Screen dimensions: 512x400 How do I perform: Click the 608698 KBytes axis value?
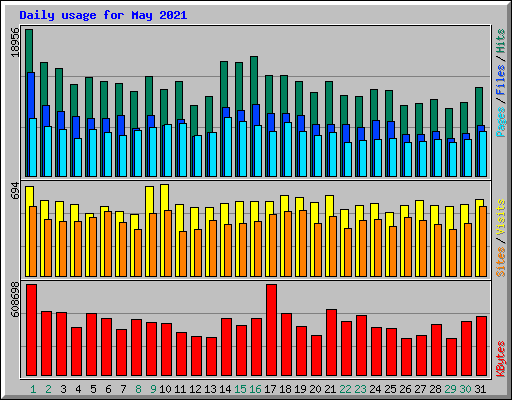click(x=15, y=299)
